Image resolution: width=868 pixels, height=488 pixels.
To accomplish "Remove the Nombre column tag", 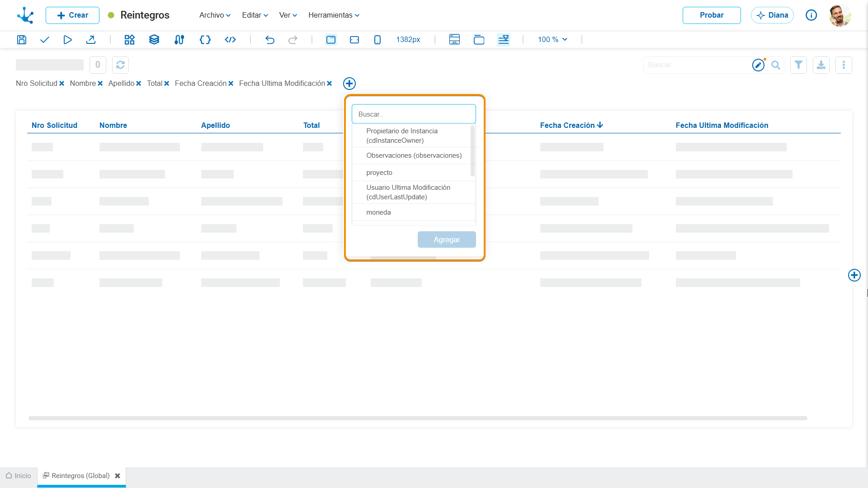I will (100, 84).
